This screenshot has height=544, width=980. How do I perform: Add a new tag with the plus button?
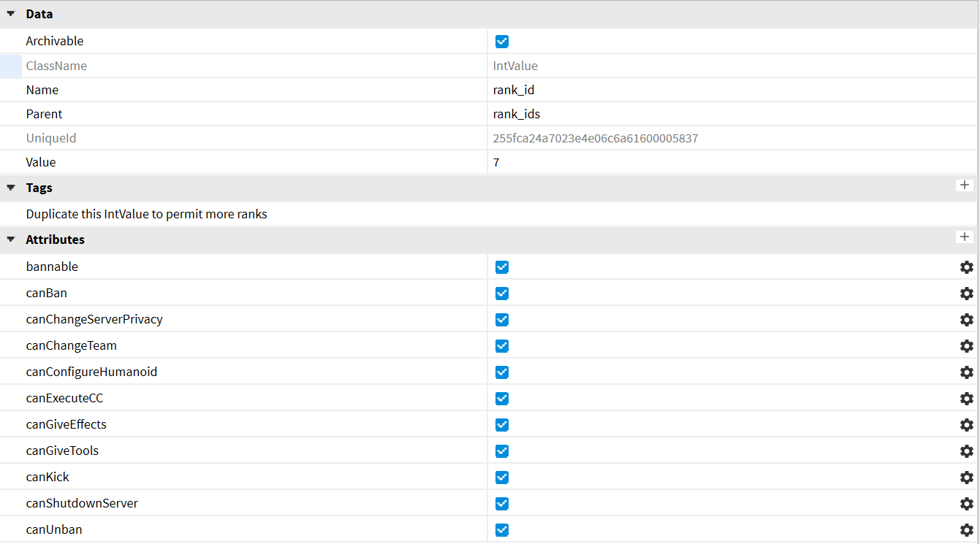964,185
